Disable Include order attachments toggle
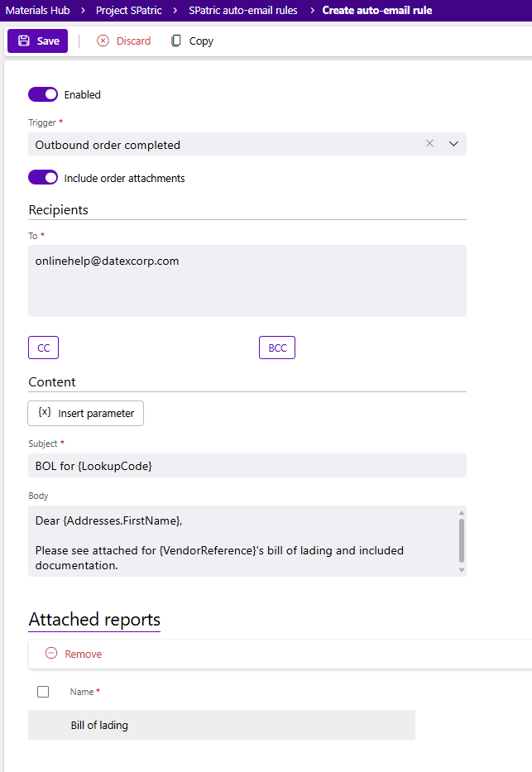 pyautogui.click(x=43, y=178)
